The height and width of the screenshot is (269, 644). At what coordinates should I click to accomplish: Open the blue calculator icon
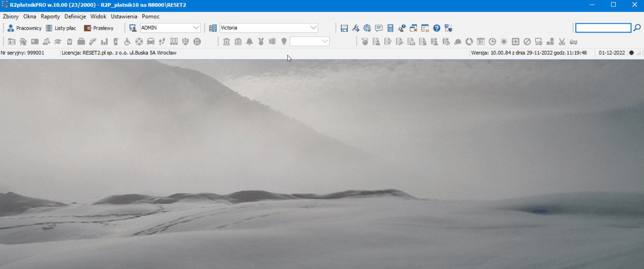pyautogui.click(x=390, y=28)
